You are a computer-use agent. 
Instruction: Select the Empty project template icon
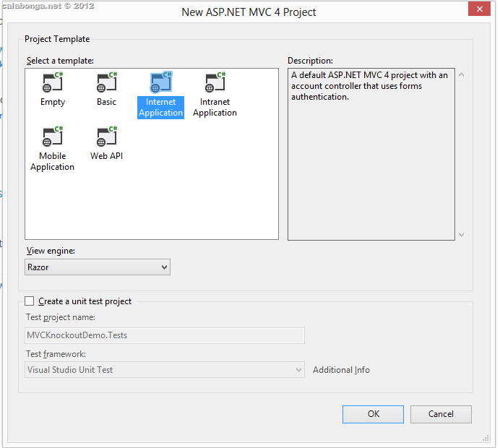click(x=53, y=82)
